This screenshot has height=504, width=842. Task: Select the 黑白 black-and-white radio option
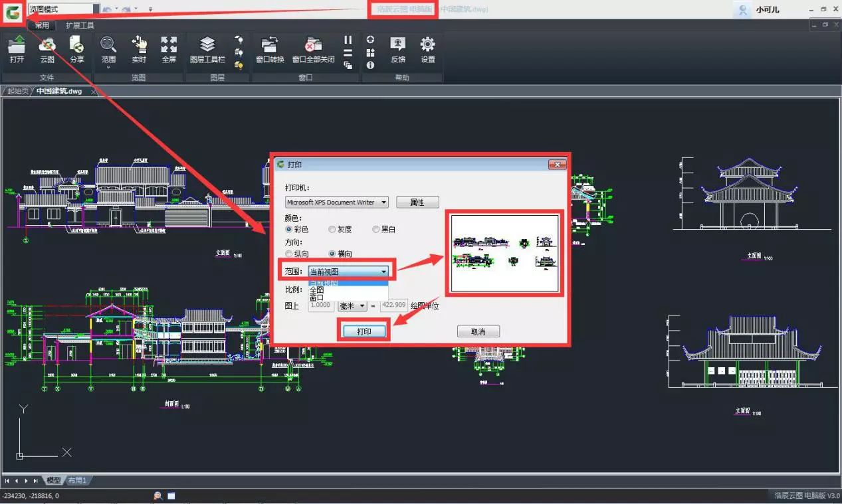click(376, 229)
